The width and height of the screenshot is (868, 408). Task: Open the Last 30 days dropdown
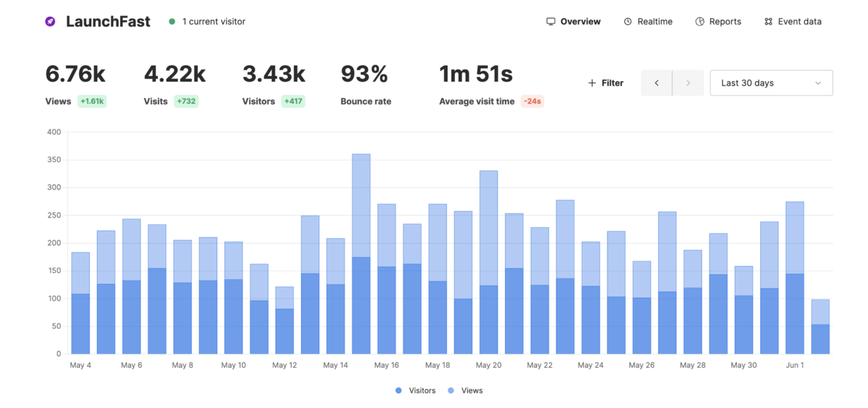771,83
